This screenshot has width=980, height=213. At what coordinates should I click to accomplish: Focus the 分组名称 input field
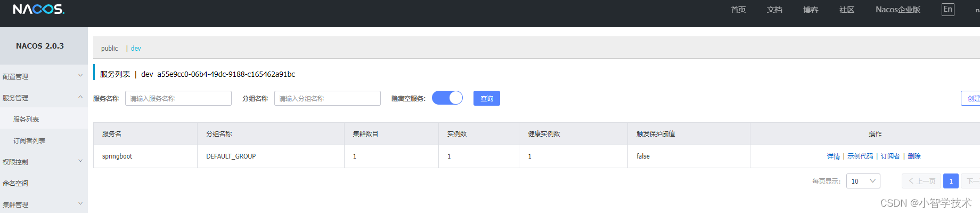tap(328, 98)
